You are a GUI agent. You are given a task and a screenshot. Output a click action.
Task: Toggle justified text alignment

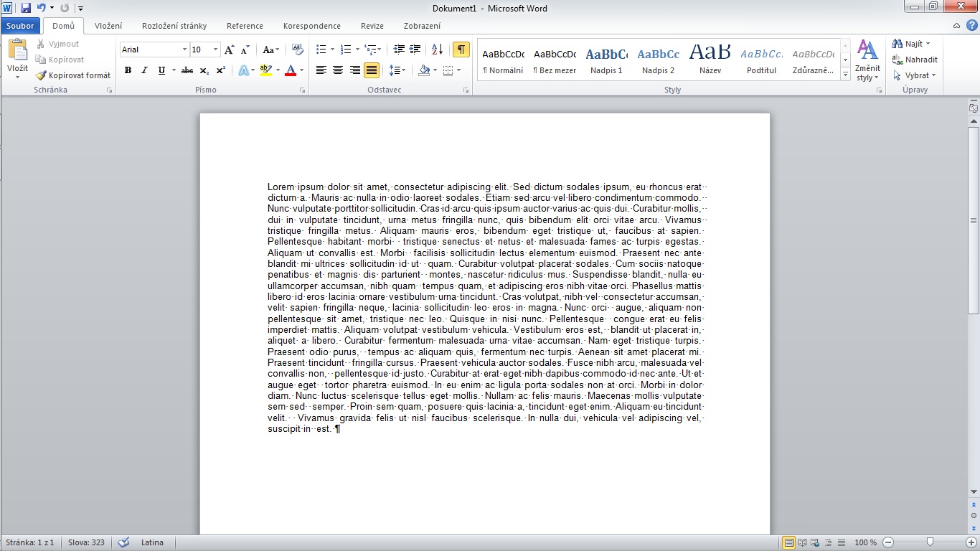371,70
